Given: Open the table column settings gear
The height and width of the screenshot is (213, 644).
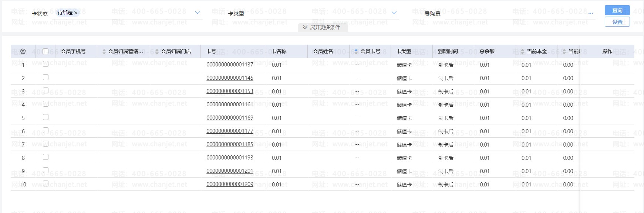Looking at the screenshot, I should tap(23, 51).
